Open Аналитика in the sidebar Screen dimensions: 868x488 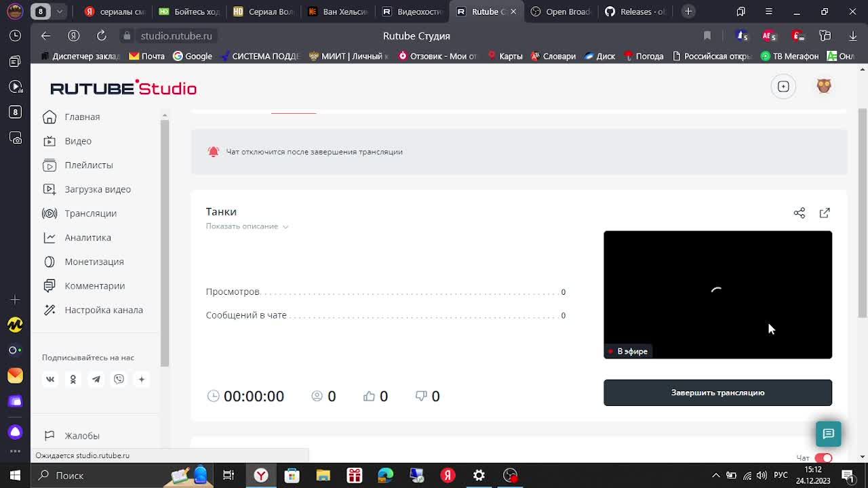coord(88,238)
